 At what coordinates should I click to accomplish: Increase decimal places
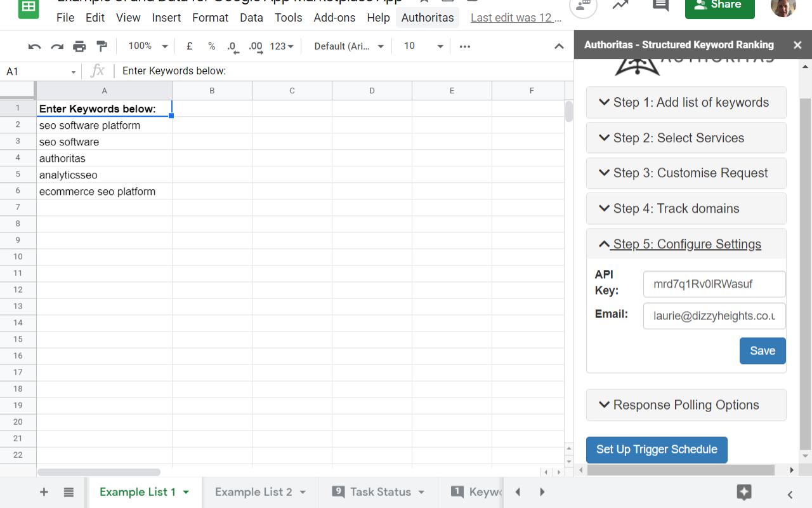(256, 46)
